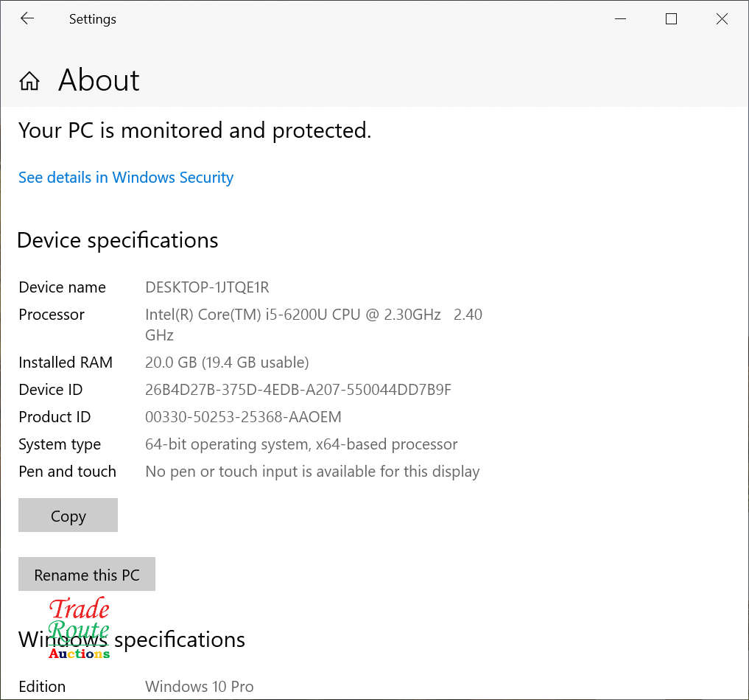Click the Rename this PC button
Image resolution: width=749 pixels, height=700 pixels.
pos(87,575)
